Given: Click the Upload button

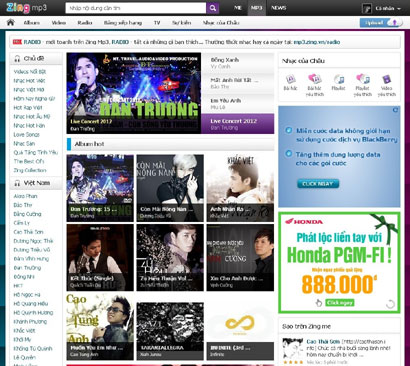Looking at the screenshot, I should (379, 23).
